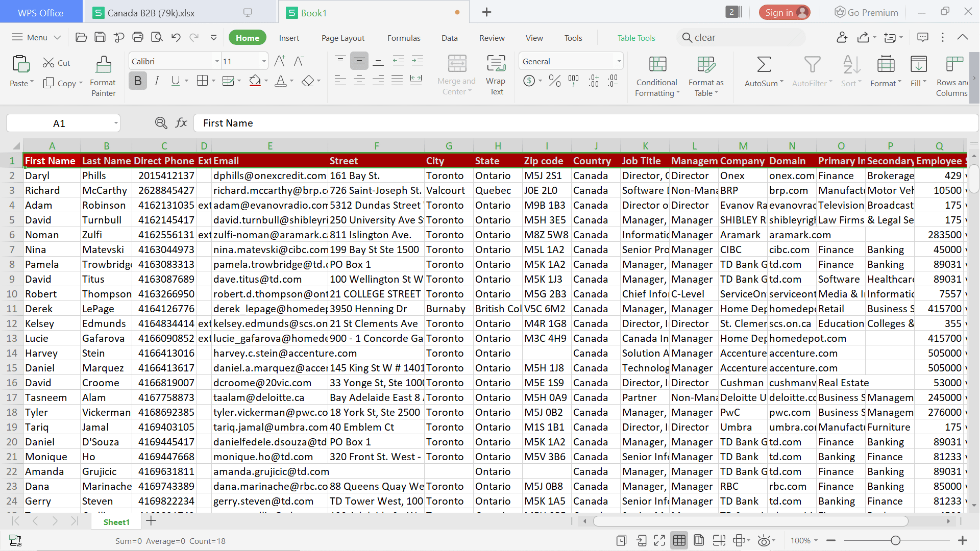Expand the Font Size dropdown showing 11
The image size is (980, 551).
click(x=263, y=61)
